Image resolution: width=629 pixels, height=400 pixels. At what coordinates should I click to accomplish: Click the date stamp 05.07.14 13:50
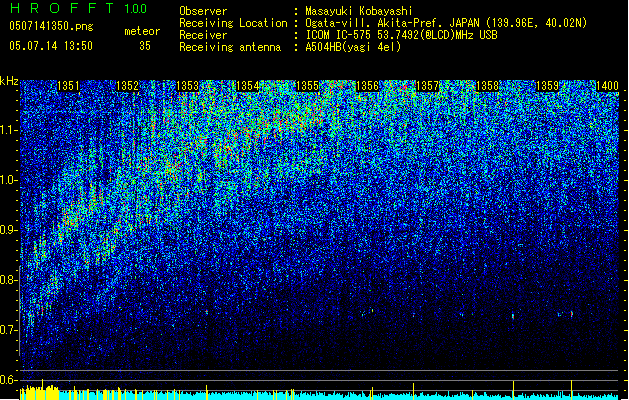51,46
